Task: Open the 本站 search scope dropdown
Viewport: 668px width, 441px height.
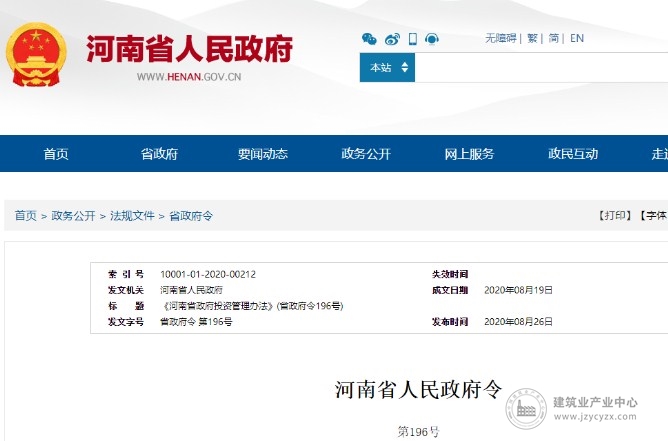Action: coord(387,67)
